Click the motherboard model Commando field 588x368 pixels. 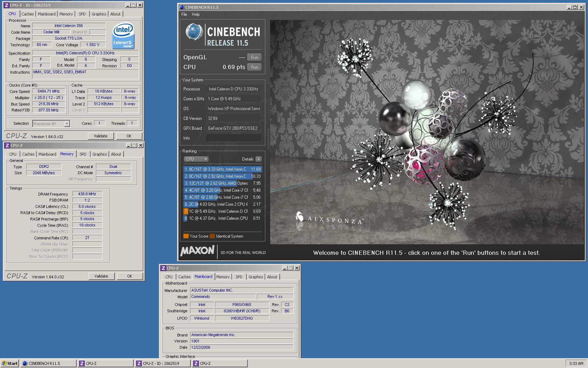[223, 297]
